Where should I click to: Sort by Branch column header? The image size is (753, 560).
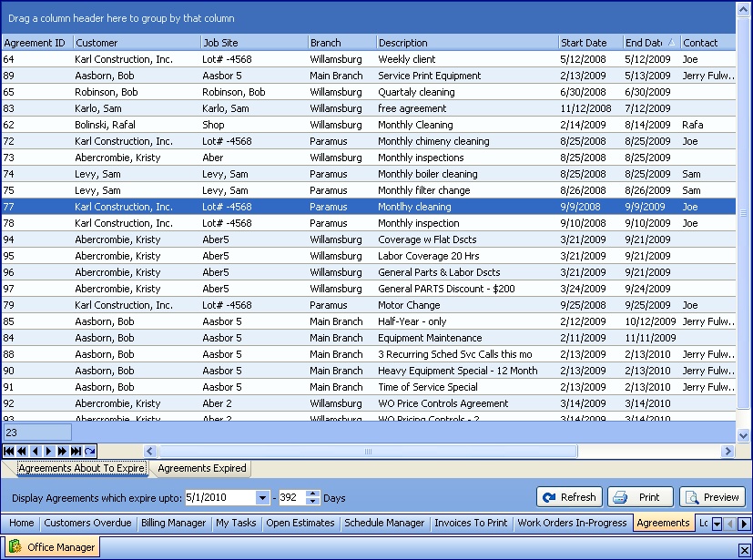(342, 43)
